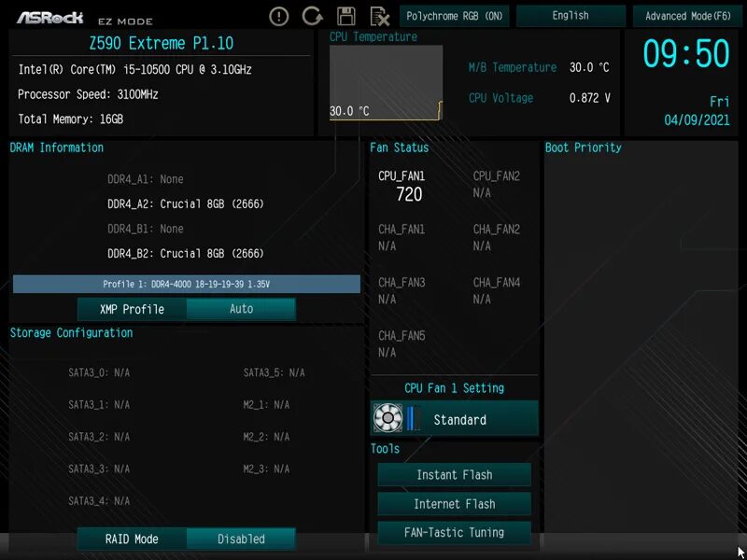Click the Boot Priority heading
This screenshot has width=747, height=560.
coord(583,148)
